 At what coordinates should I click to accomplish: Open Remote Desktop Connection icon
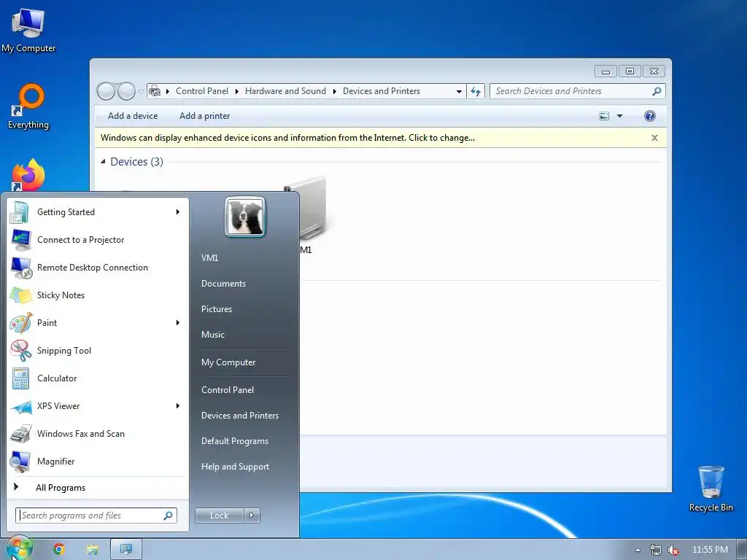pos(20,268)
